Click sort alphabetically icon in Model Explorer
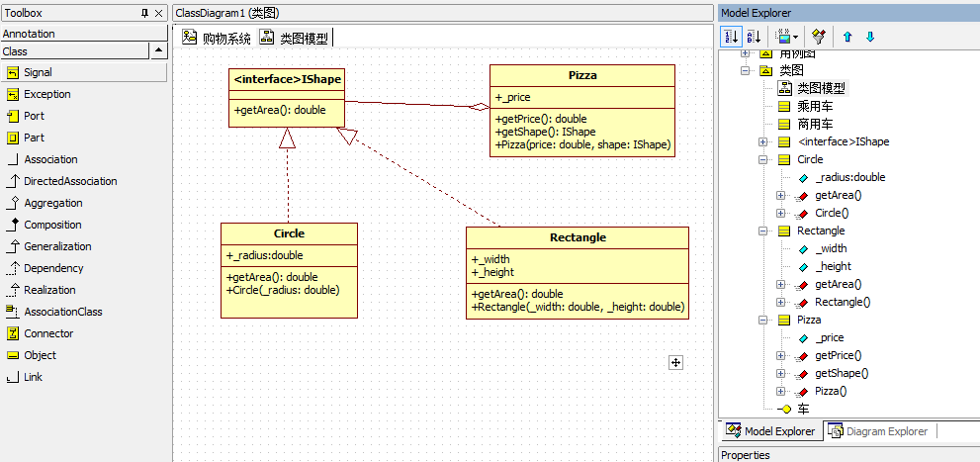980x462 pixels. click(754, 37)
